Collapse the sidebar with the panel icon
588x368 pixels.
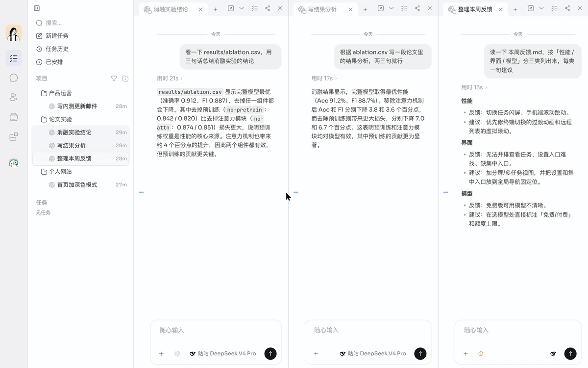[37, 8]
